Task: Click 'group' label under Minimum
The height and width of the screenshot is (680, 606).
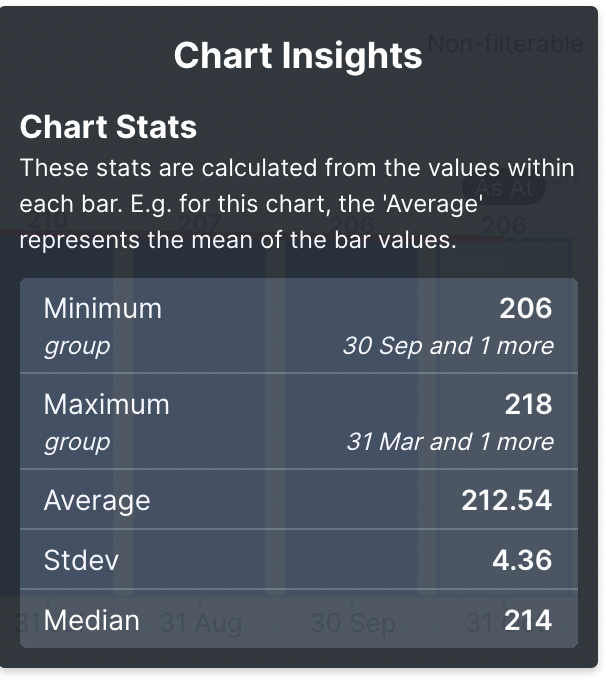Action: tap(77, 346)
